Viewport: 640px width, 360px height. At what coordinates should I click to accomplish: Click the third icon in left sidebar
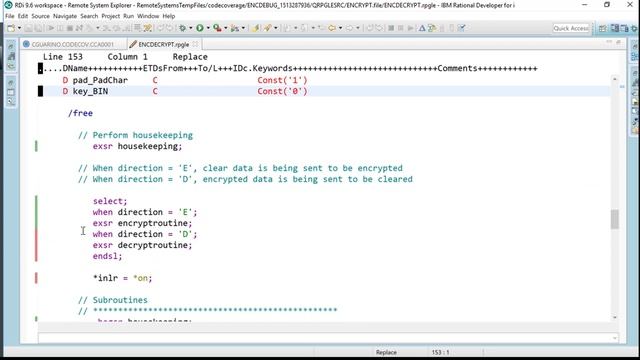tap(11, 66)
